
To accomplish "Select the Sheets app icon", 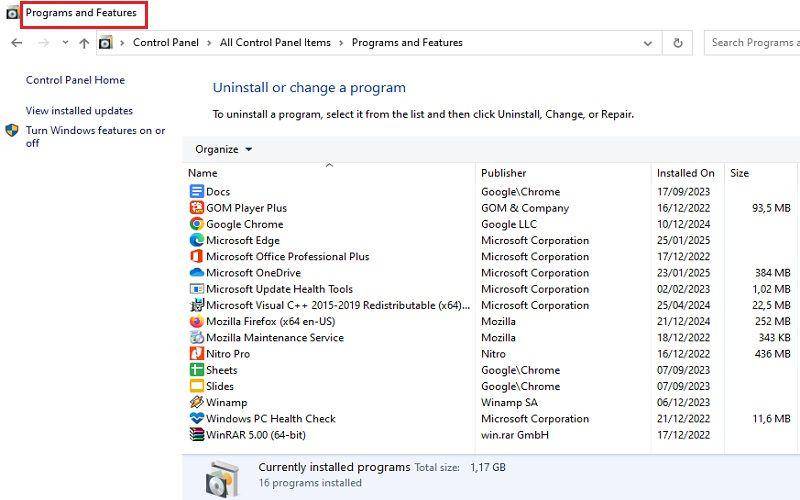I will coord(196,370).
